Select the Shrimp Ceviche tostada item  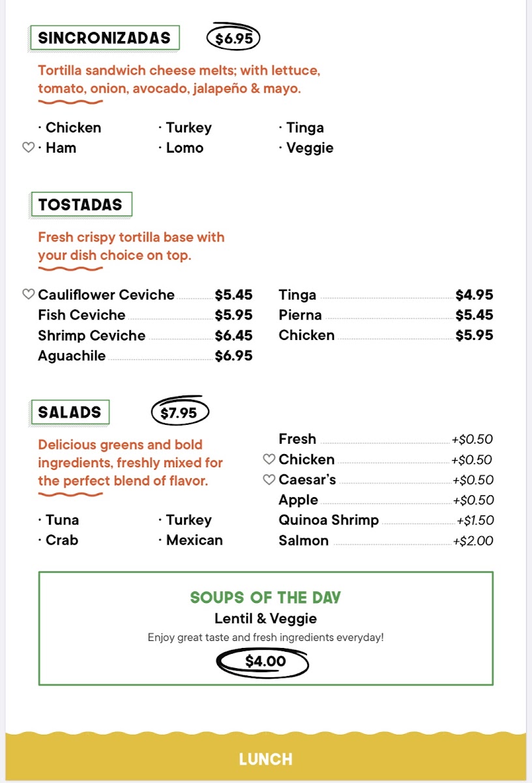pyautogui.click(x=145, y=335)
